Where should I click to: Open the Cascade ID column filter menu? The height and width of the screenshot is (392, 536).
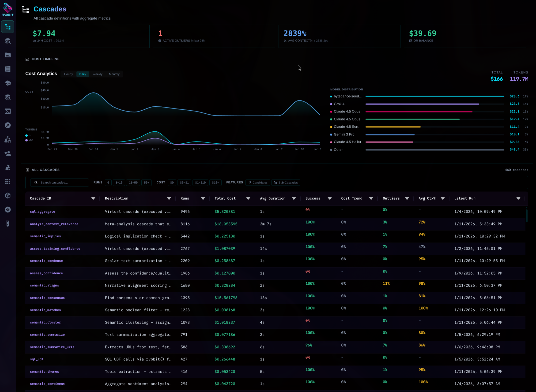(x=93, y=199)
